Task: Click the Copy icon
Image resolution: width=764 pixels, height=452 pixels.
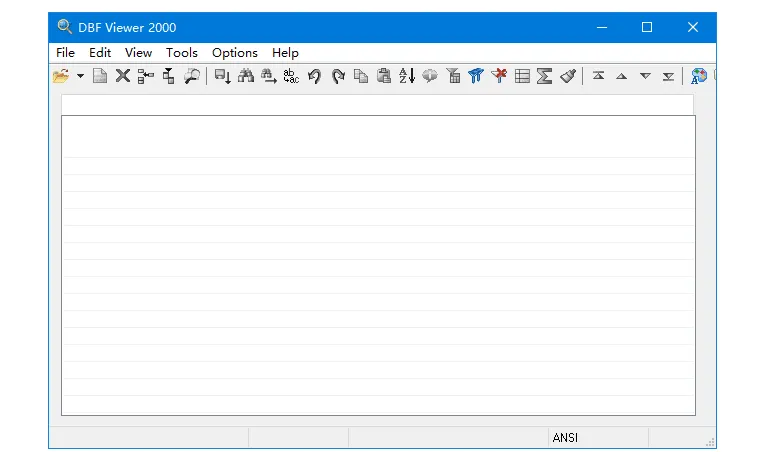Action: [x=361, y=76]
